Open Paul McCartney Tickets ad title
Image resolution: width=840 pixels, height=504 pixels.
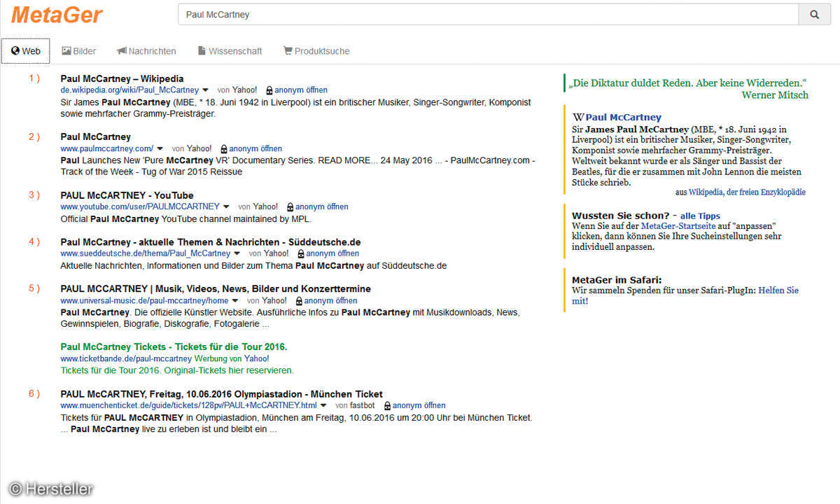[x=174, y=347]
